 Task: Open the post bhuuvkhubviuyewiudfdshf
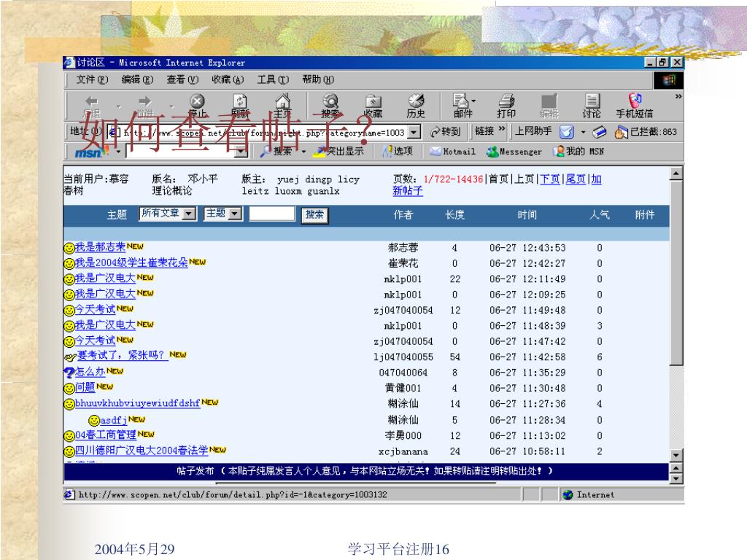(138, 403)
